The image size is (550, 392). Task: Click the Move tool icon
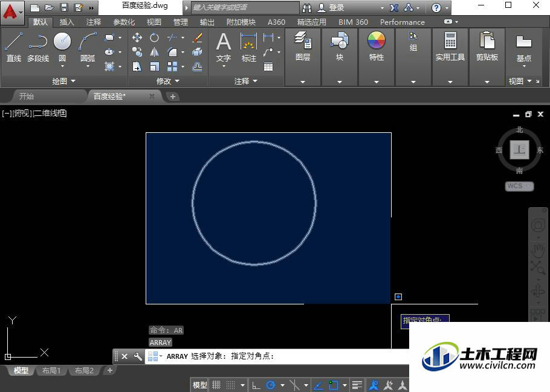[x=137, y=37]
